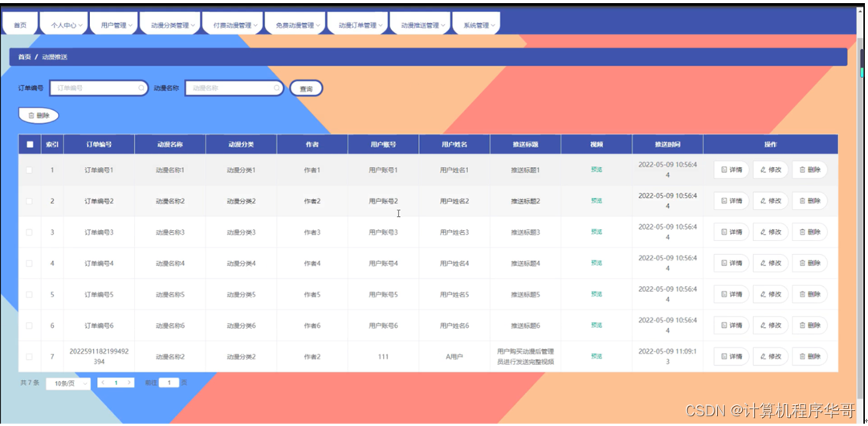Image resolution: width=868 pixels, height=426 pixels.
Task: Open 详情 for row 订单编号2
Action: (x=731, y=201)
